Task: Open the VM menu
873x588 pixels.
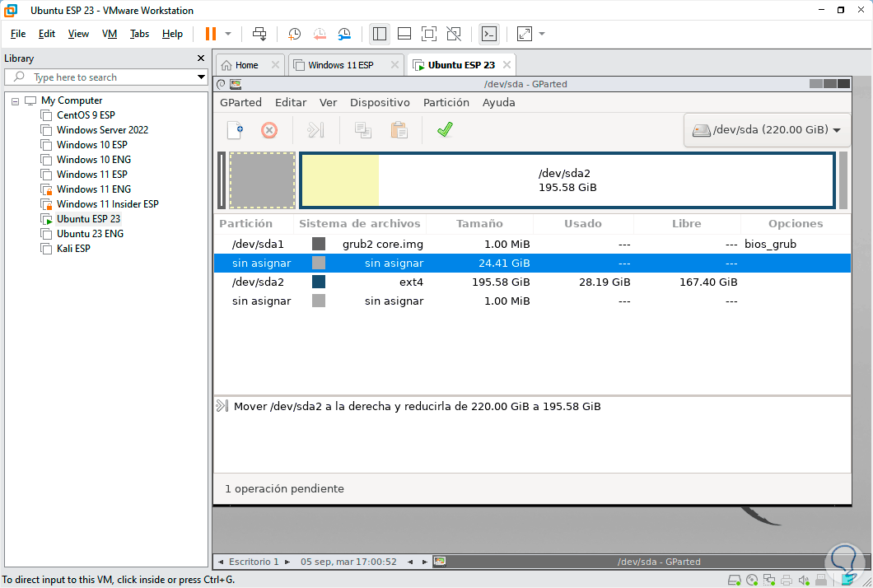Action: tap(109, 34)
